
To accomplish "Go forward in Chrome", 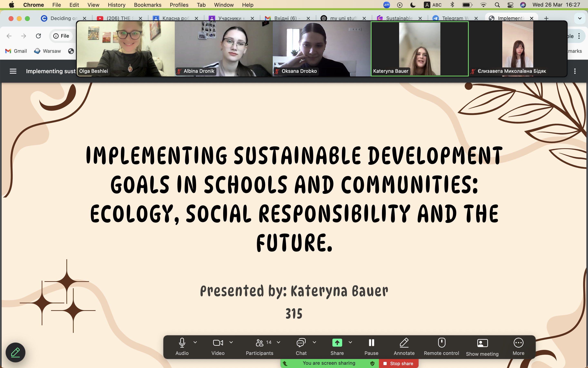I will [x=23, y=36].
